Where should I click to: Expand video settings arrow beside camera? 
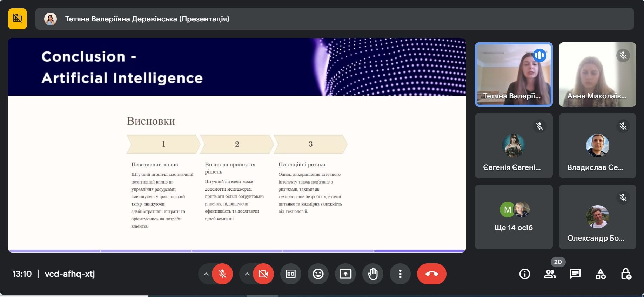click(247, 274)
